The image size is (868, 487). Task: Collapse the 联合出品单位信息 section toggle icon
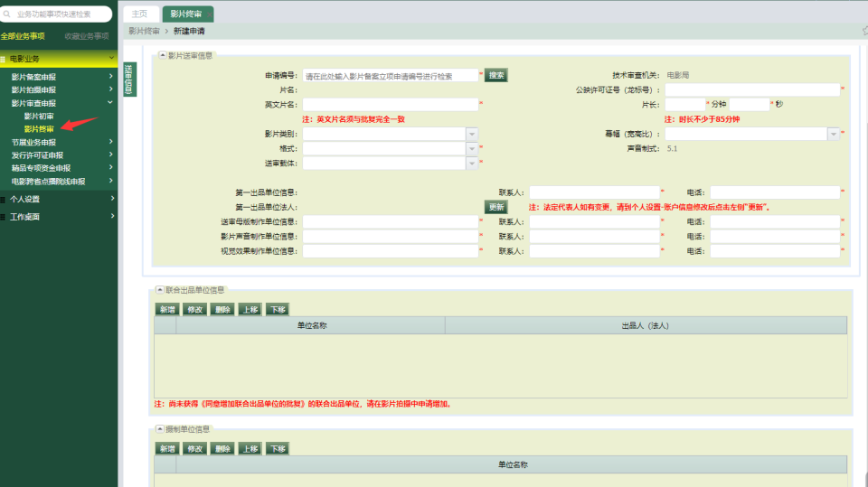[160, 289]
